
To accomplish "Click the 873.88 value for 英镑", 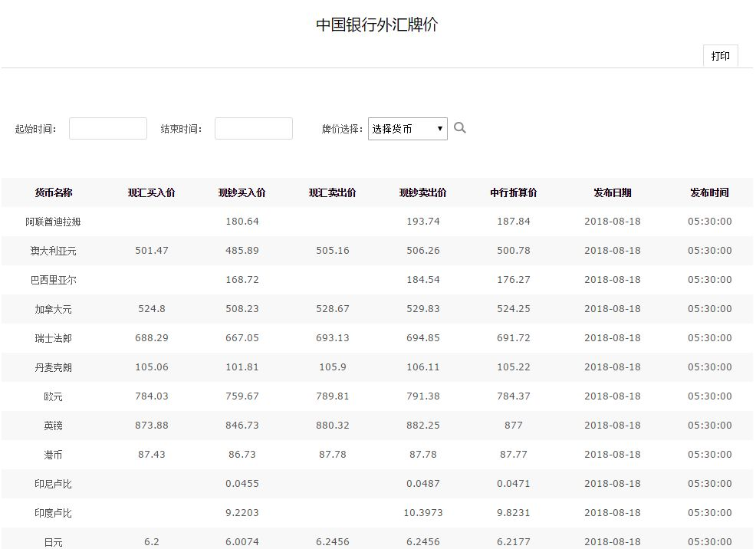I will pos(151,425).
